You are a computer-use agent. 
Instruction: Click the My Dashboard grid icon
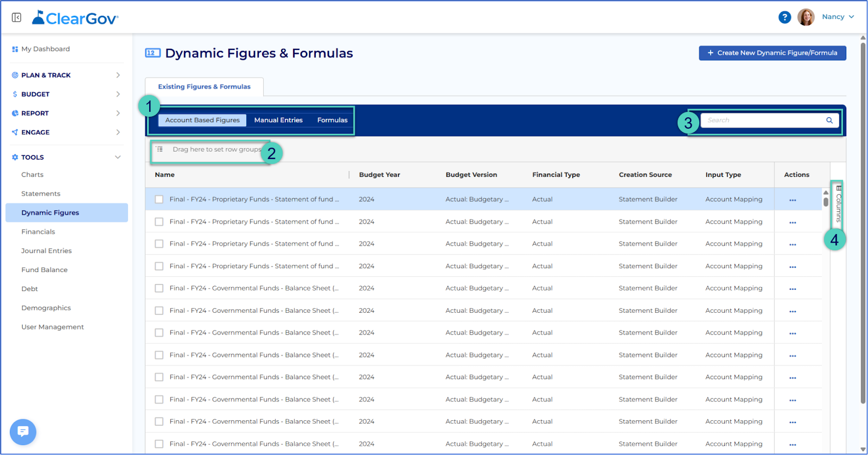(15, 49)
